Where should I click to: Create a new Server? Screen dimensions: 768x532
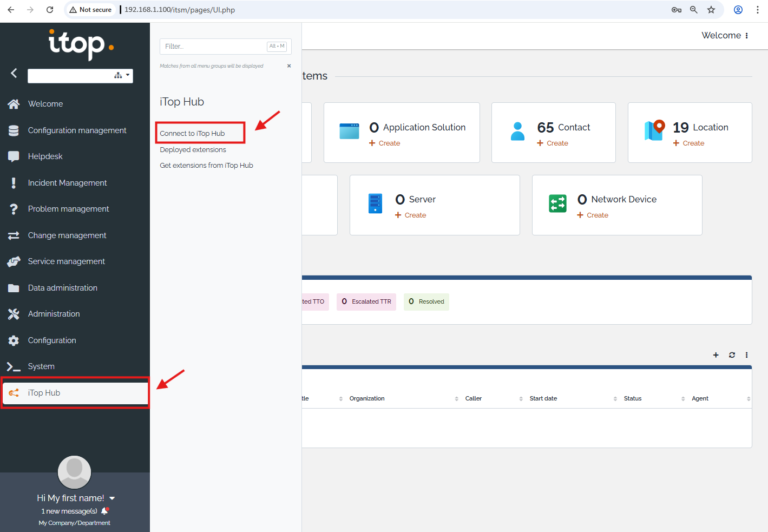click(x=411, y=215)
